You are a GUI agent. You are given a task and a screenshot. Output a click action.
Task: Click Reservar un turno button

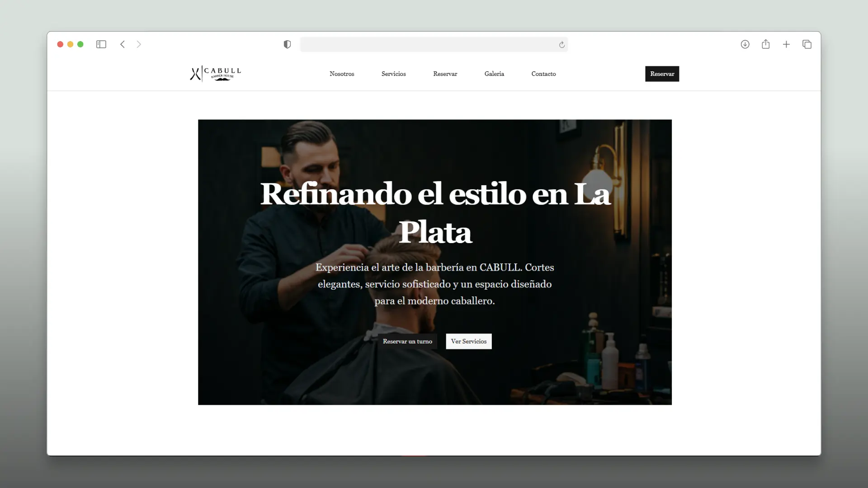pos(407,341)
